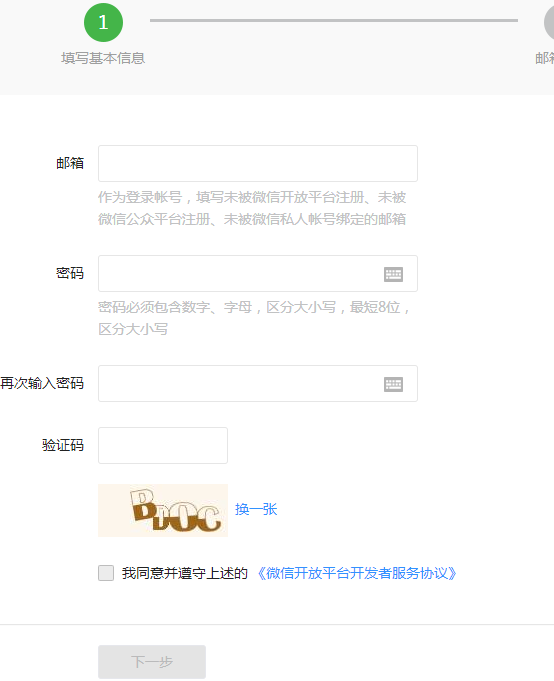The width and height of the screenshot is (554, 681).
Task: Click the BDOC captcha image
Action: coord(163,510)
